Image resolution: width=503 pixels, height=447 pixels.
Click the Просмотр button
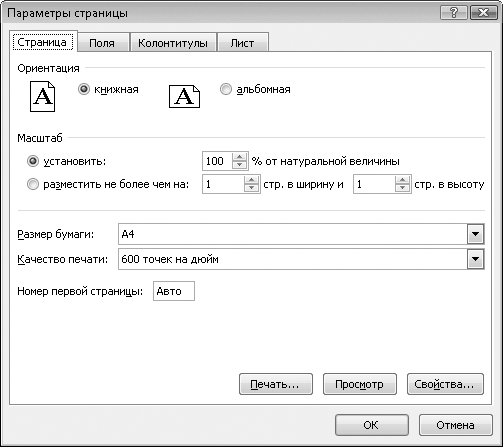point(360,384)
